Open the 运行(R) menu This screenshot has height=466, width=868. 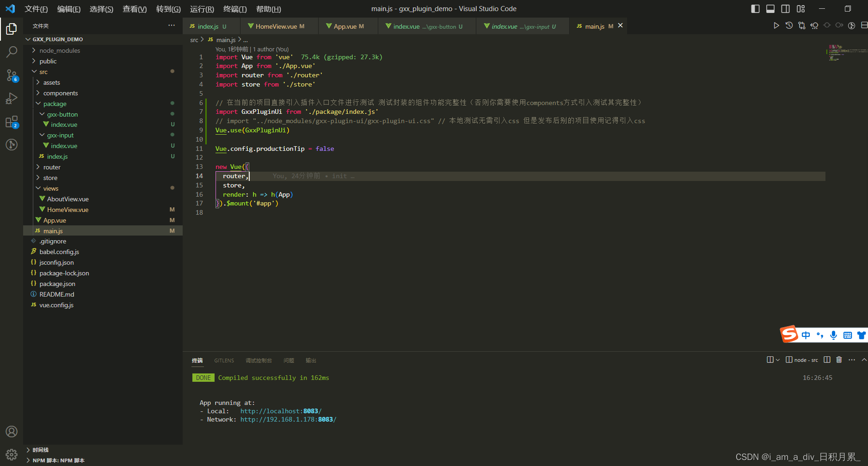202,9
